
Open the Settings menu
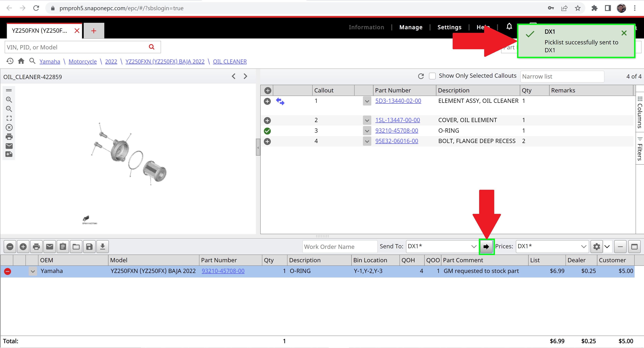pyautogui.click(x=449, y=27)
